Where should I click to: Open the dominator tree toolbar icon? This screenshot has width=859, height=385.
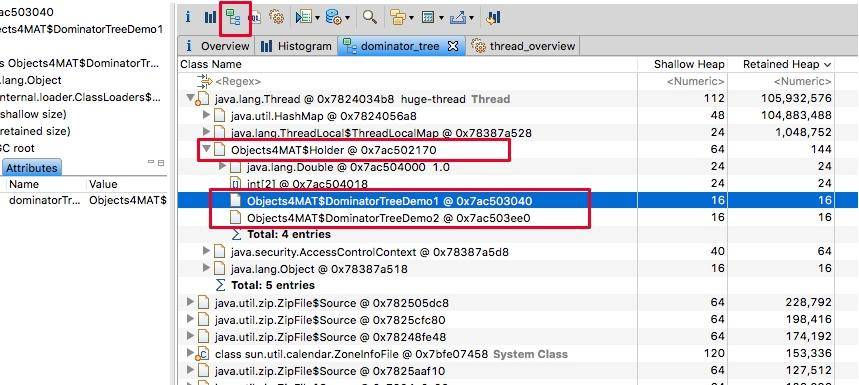[233, 18]
